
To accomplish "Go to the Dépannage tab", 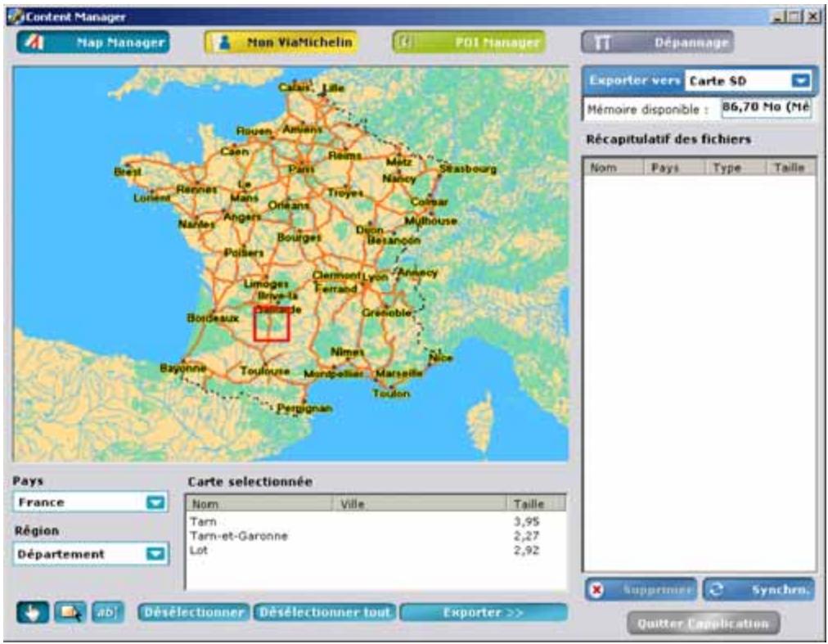I will point(658,43).
